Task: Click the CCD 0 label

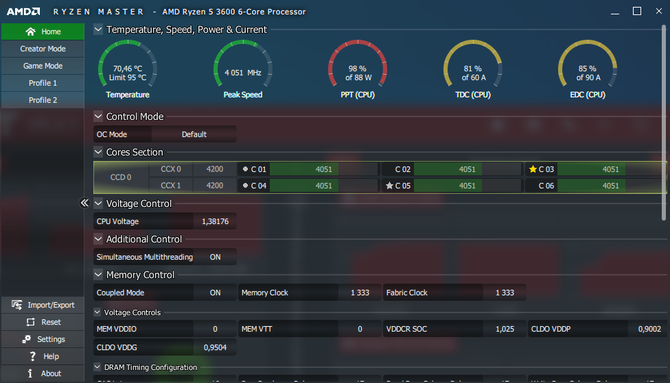Action: 121,177
